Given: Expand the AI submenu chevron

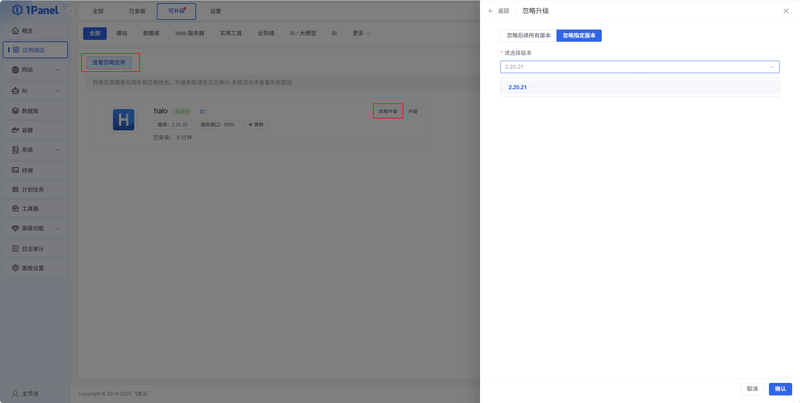Looking at the screenshot, I should point(57,91).
